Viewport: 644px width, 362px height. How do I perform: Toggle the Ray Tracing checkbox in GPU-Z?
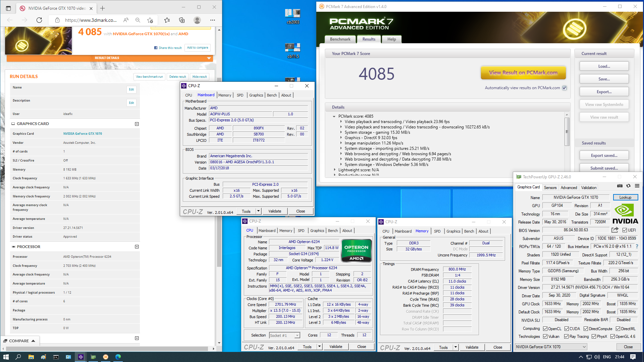pos(566,337)
